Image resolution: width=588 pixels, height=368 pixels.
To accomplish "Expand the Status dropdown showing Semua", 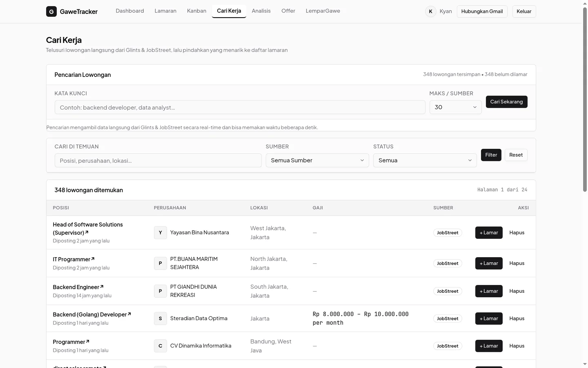I will [425, 160].
